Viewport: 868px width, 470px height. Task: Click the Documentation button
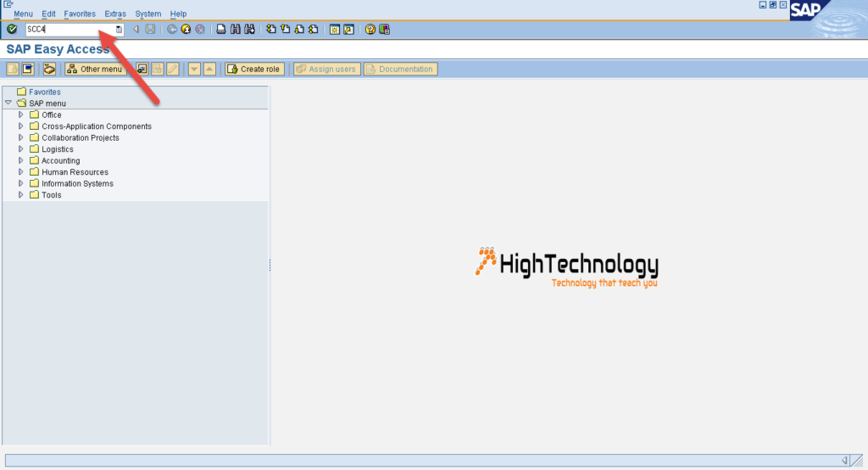click(x=400, y=69)
